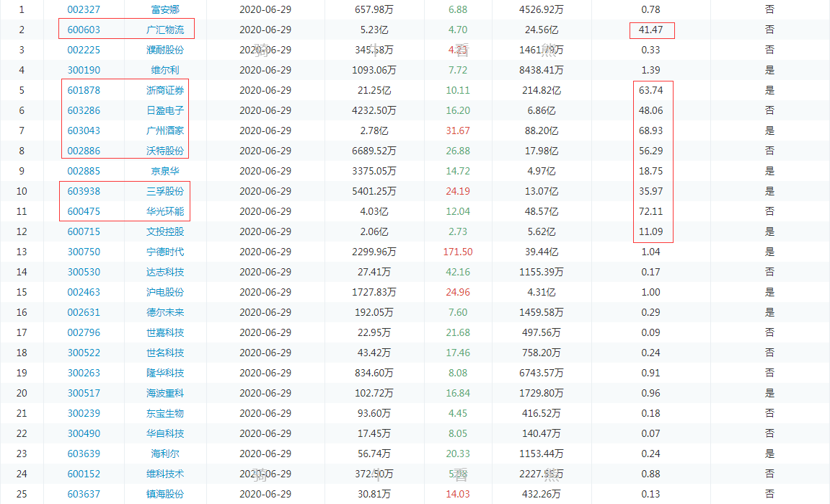Click stock code 600603
Screen dimensions: 830x504
(x=84, y=30)
